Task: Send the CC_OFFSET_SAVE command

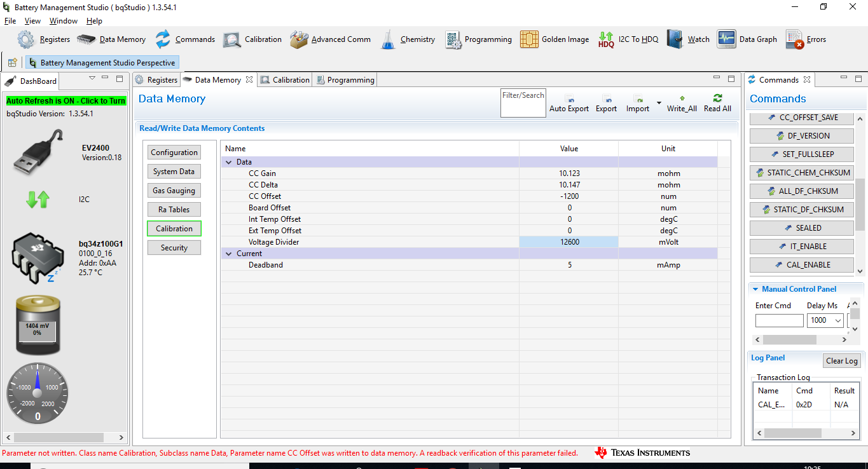Action: click(802, 118)
